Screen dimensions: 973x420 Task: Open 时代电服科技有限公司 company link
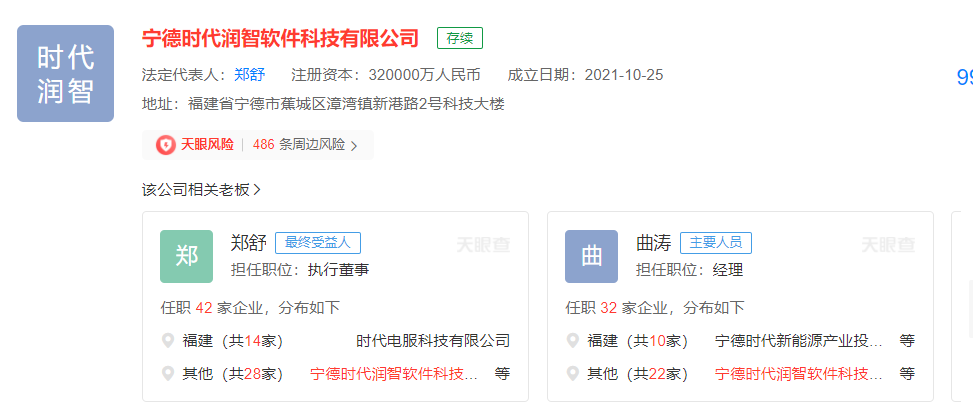click(433, 341)
